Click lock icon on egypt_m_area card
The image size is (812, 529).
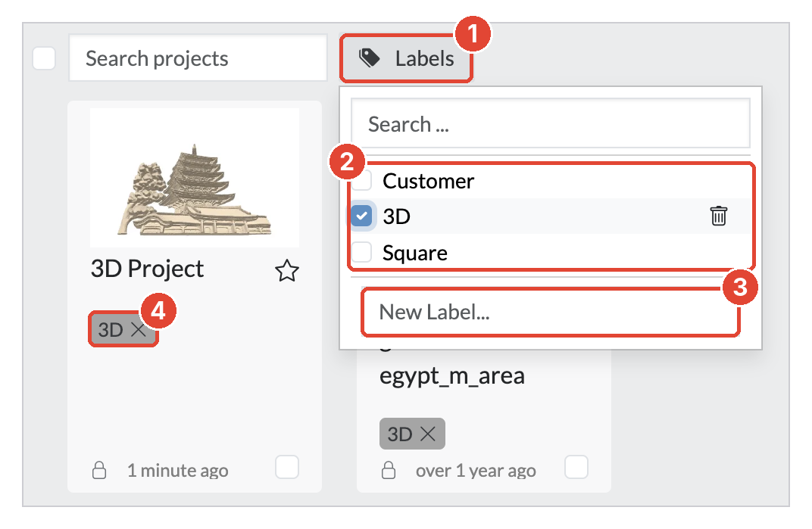coord(389,470)
